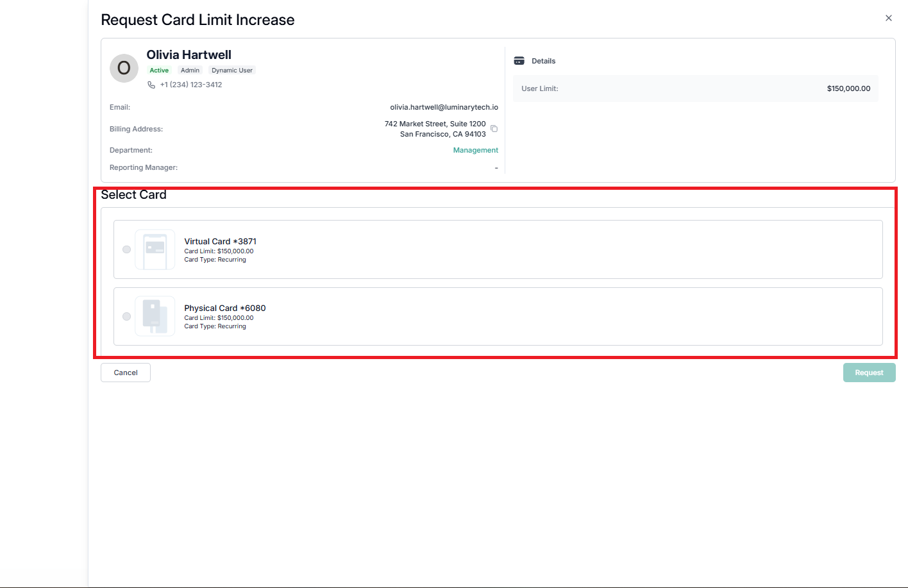Select the Virtual Card *3871 radio button
The height and width of the screenshot is (588, 908).
point(126,249)
